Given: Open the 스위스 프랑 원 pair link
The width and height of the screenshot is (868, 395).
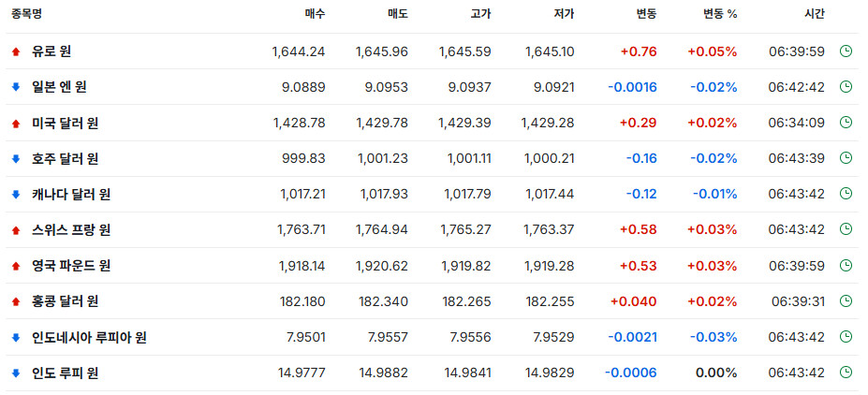Looking at the screenshot, I should [x=71, y=229].
